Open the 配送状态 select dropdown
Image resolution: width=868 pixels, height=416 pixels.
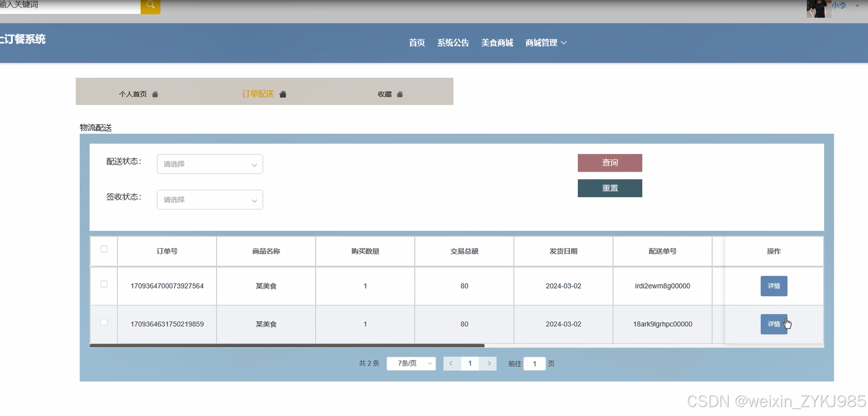pos(210,164)
